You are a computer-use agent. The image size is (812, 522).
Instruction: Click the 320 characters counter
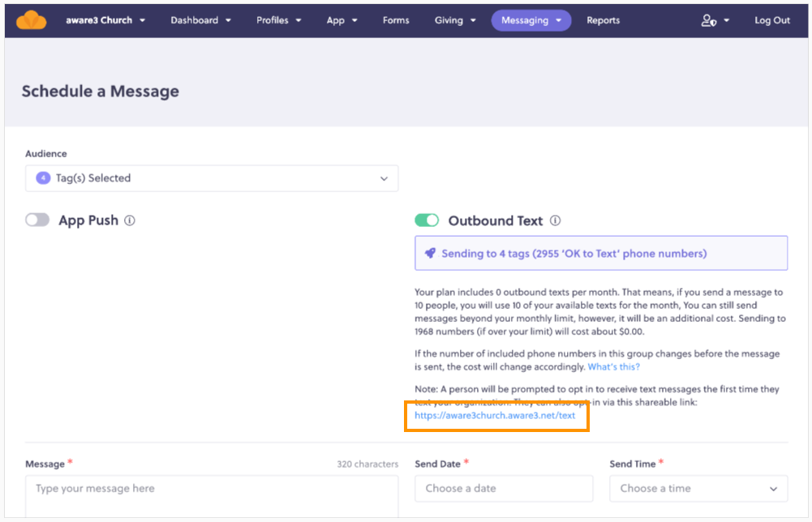point(367,464)
